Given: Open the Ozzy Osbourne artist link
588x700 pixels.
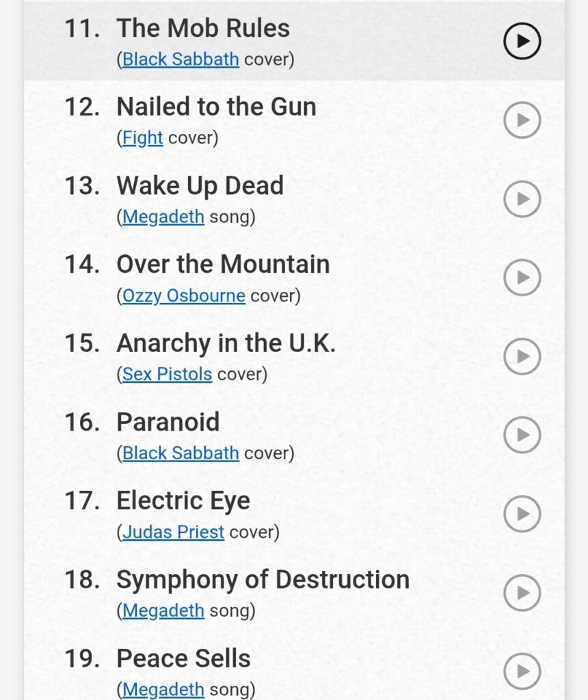Looking at the screenshot, I should 183,295.
